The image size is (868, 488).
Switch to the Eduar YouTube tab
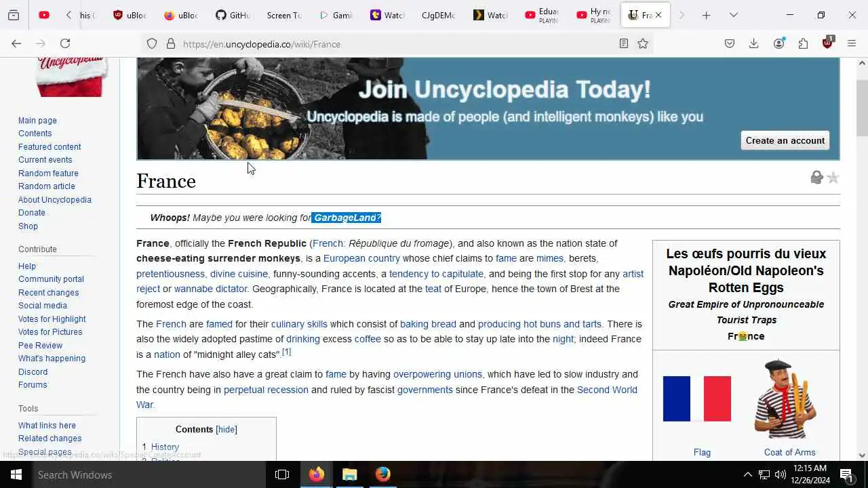point(542,15)
